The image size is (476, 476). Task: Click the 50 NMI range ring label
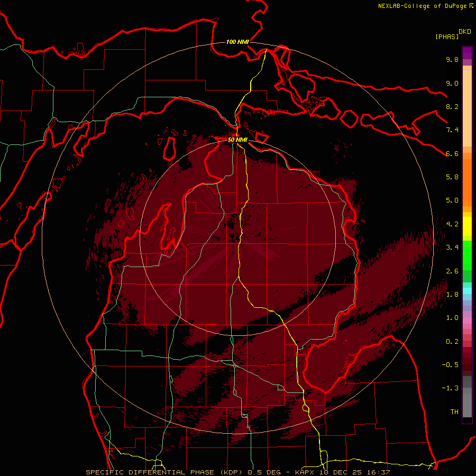click(x=237, y=140)
